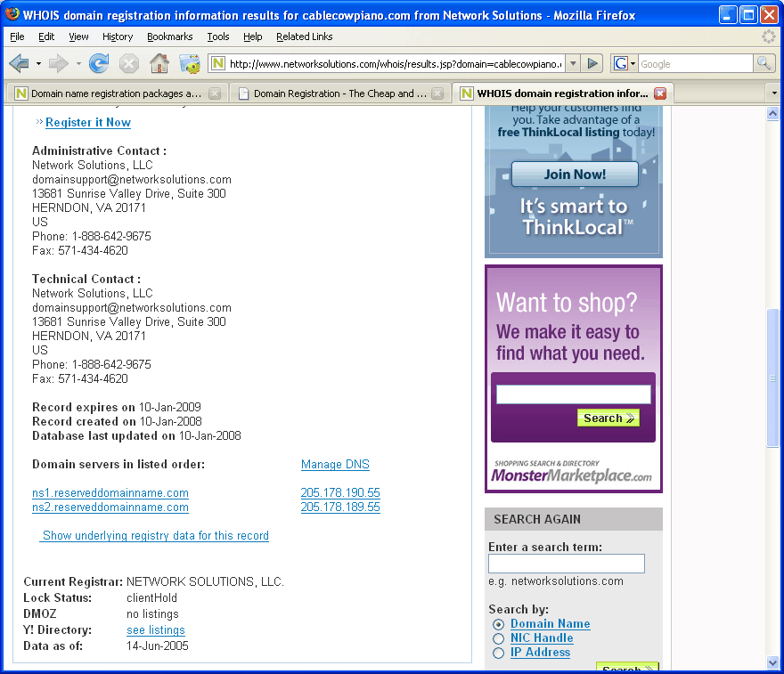The width and height of the screenshot is (784, 674).
Task: Click the Stop loading button
Action: [x=129, y=63]
